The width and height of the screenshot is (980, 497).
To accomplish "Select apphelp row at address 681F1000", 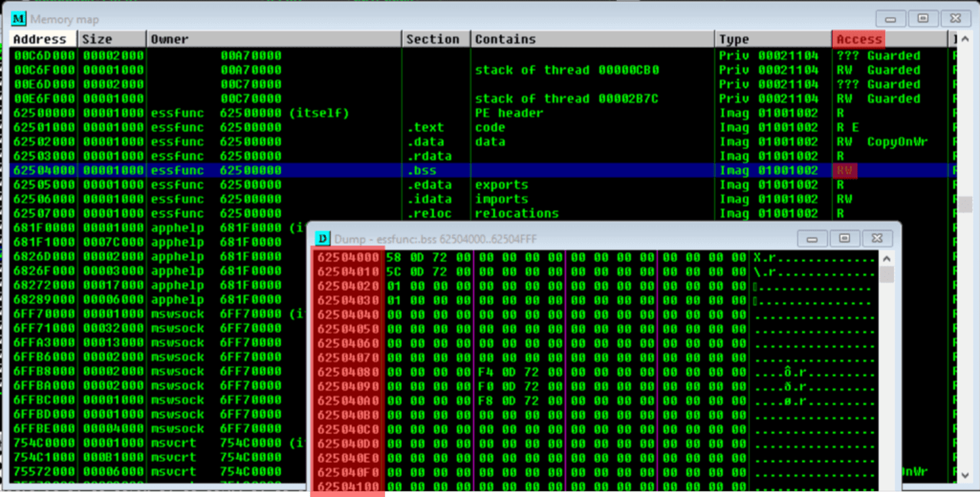I will (x=158, y=242).
